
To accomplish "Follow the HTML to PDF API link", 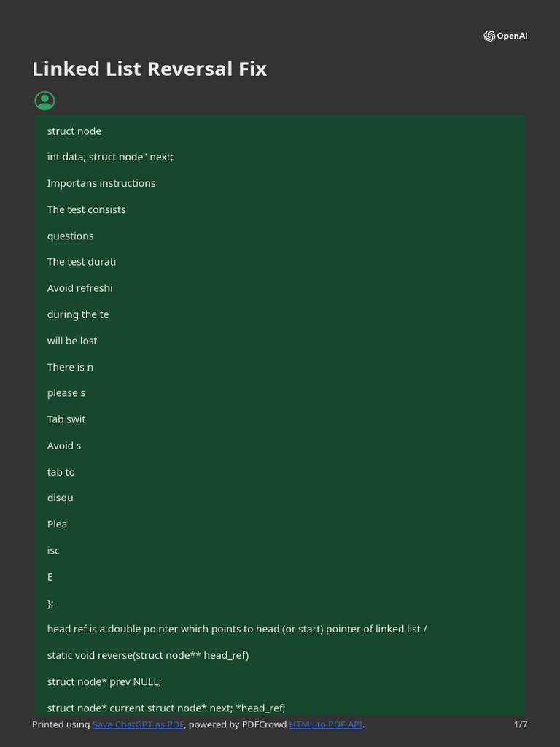I will 325,724.
